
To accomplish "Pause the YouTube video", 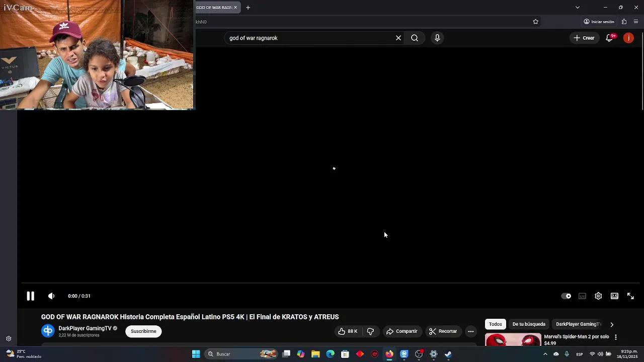I will (x=30, y=296).
